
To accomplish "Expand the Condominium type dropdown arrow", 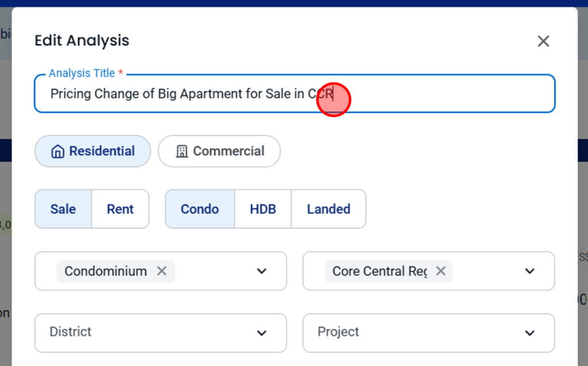I will (x=262, y=271).
